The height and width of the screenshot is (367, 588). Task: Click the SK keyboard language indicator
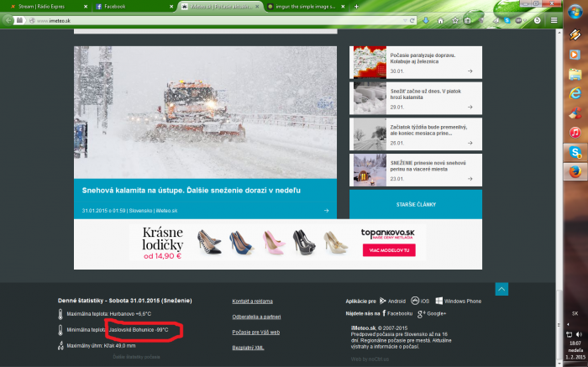coord(575,313)
